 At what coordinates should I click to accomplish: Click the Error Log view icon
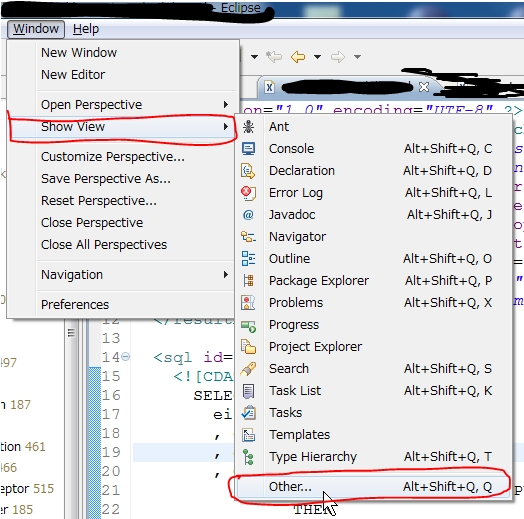click(248, 193)
